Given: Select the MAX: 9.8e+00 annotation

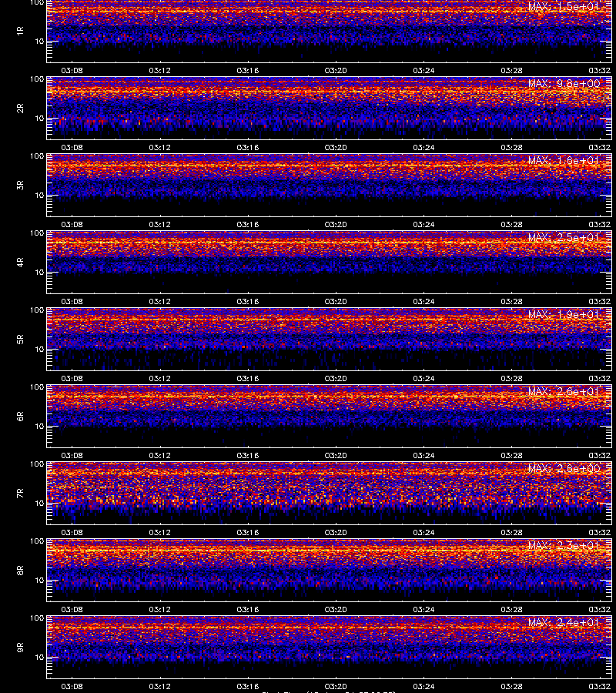Looking at the screenshot, I should [x=564, y=83].
